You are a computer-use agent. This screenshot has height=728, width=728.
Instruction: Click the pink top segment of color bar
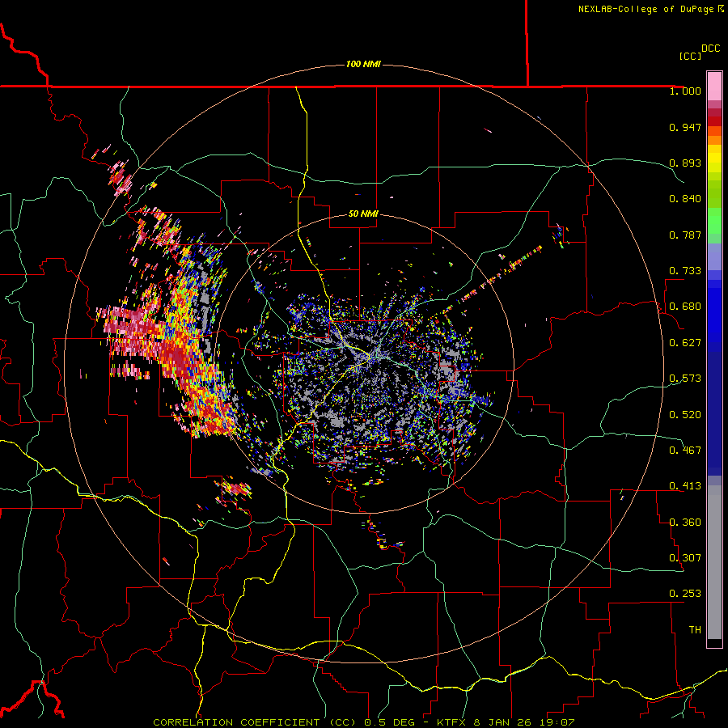(x=714, y=86)
